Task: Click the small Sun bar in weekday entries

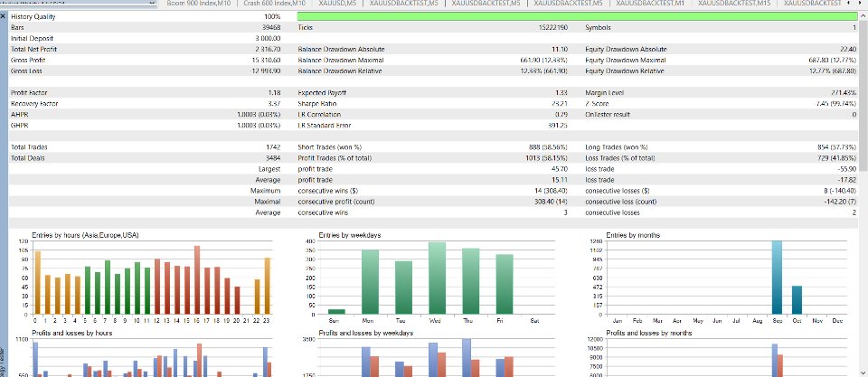Action: 336,312
